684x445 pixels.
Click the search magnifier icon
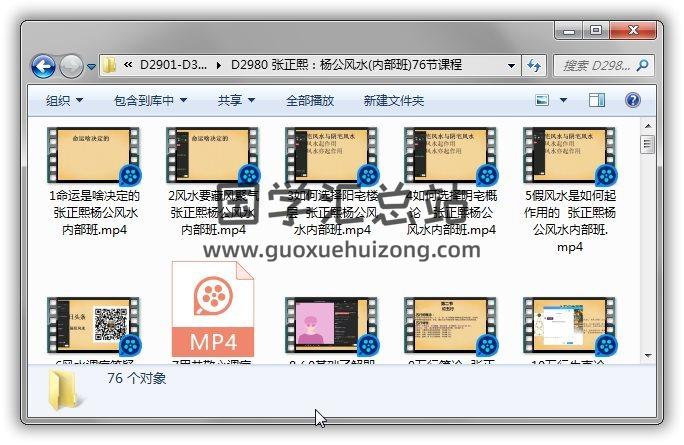(x=643, y=66)
